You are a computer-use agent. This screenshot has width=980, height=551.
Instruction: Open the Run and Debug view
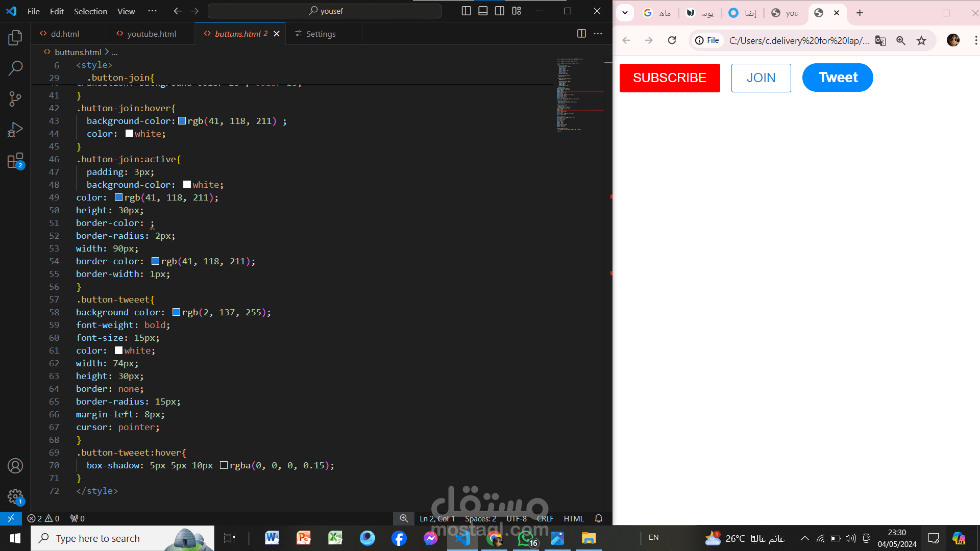(15, 130)
